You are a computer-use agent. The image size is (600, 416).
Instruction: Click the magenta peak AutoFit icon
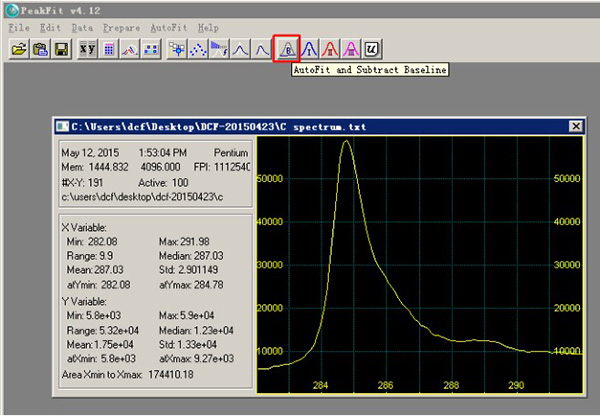point(352,47)
